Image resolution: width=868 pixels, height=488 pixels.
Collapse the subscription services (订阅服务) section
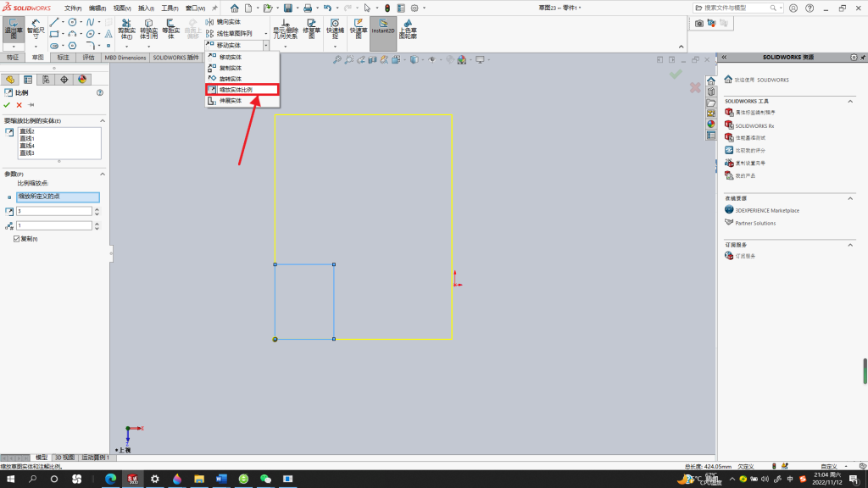(850, 245)
